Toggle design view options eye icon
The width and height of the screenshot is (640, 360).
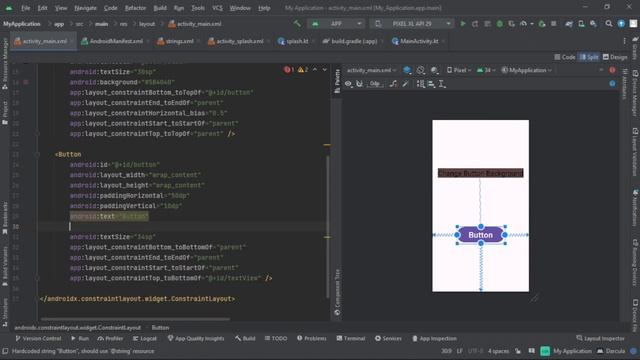(x=348, y=84)
